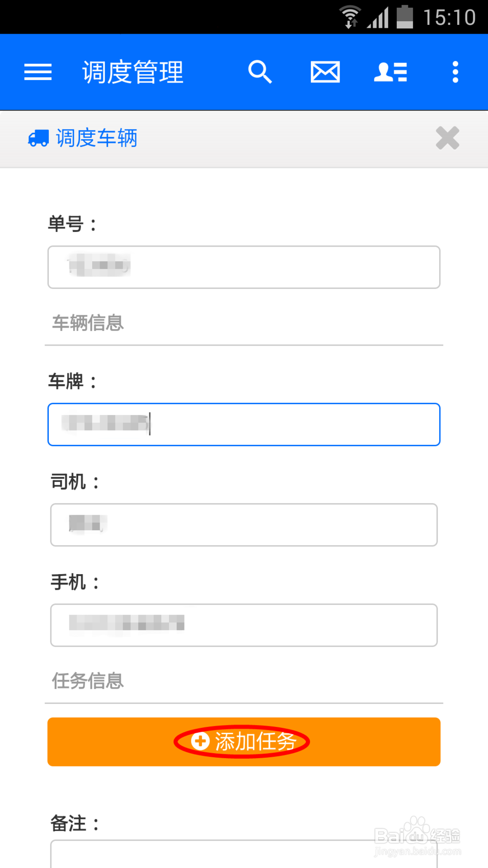Image resolution: width=488 pixels, height=868 pixels.
Task: Close the 调度车辆 panel
Action: click(447, 138)
